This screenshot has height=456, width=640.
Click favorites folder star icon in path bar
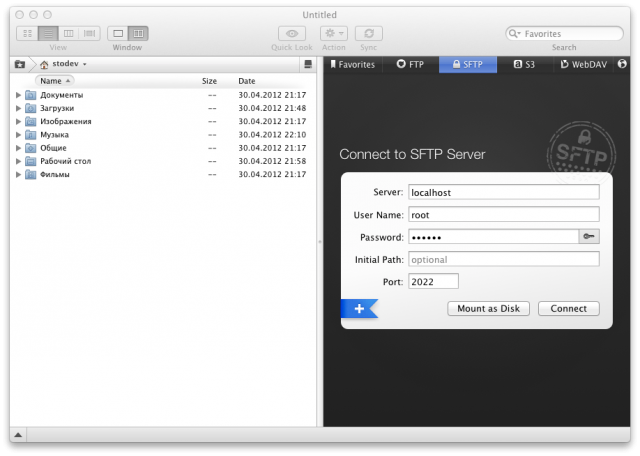point(20,64)
